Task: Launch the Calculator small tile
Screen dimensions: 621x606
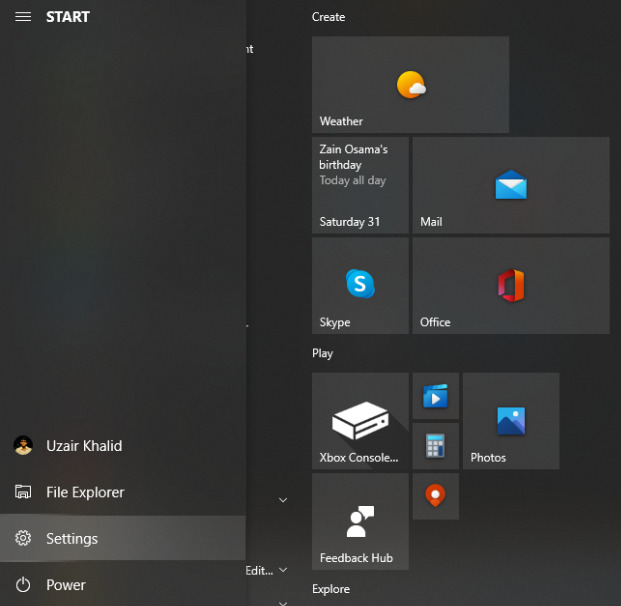Action: (x=436, y=446)
